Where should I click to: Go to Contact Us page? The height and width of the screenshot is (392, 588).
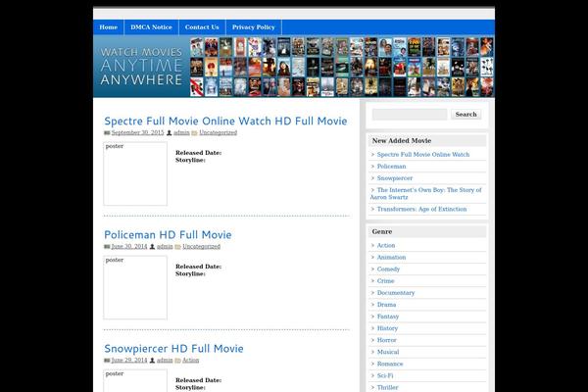tap(202, 27)
